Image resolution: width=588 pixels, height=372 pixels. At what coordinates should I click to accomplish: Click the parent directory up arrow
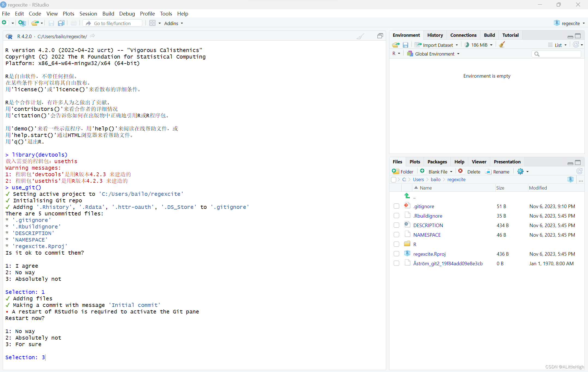[407, 196]
